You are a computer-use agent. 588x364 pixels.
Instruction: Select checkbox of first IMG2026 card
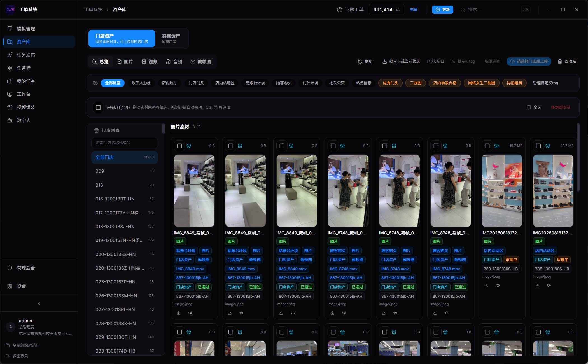tap(487, 146)
